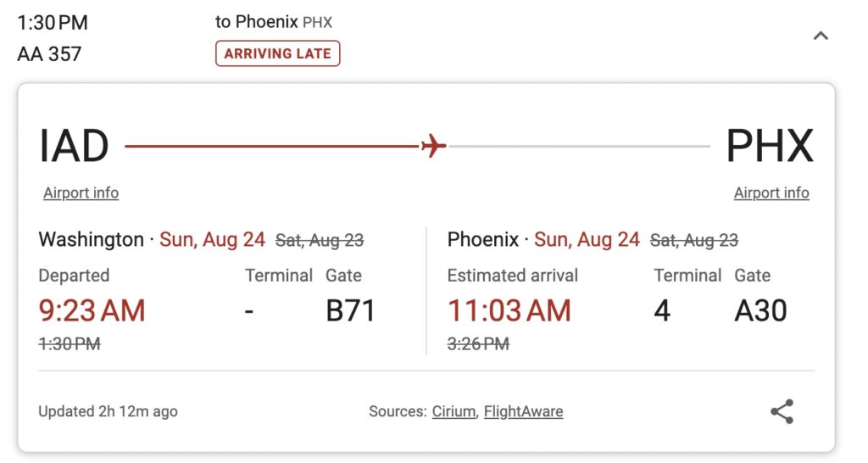The height and width of the screenshot is (463, 868).
Task: Click the share icon
Action: 782,411
